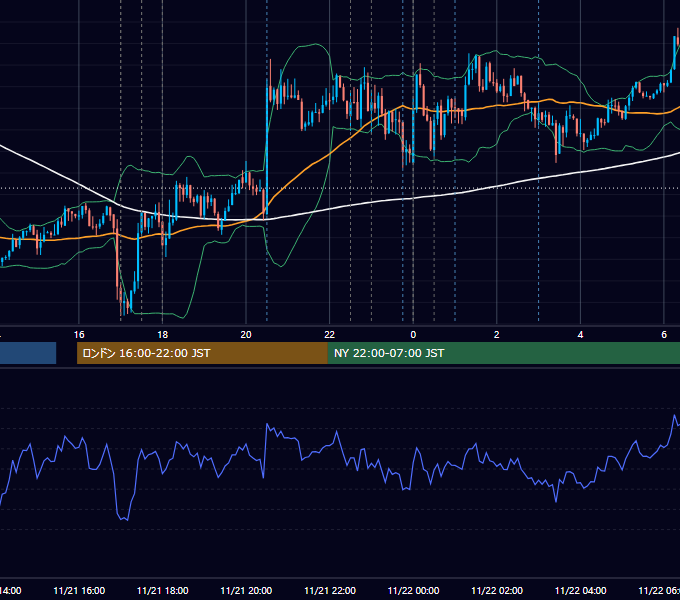Click the 0 hour label on price chart axis

(413, 335)
